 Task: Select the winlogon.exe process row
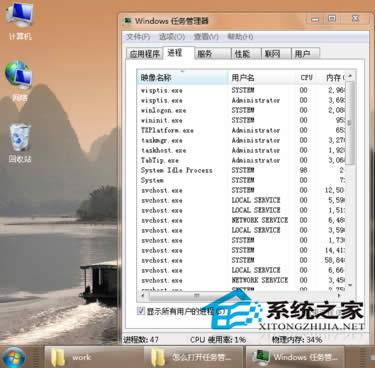242,110
